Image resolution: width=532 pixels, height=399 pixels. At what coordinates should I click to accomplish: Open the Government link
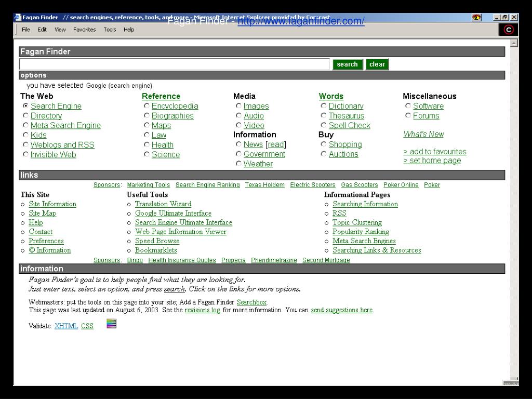[264, 154]
